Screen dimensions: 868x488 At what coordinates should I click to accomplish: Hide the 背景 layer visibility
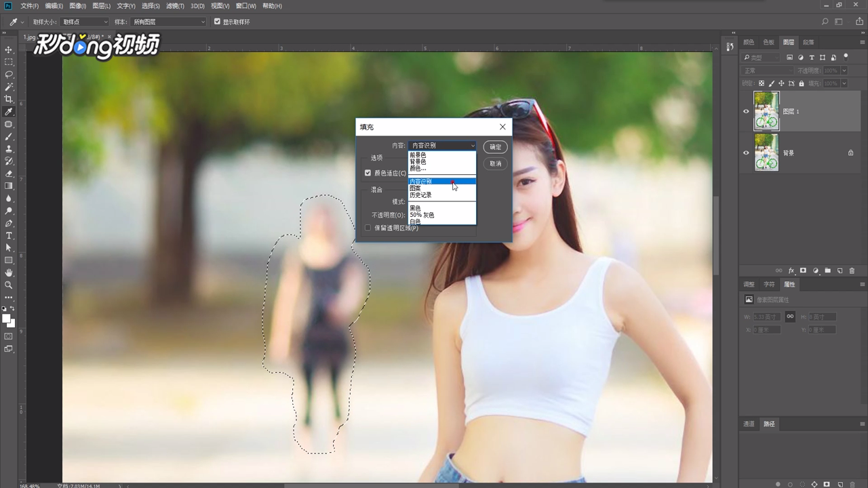click(747, 152)
